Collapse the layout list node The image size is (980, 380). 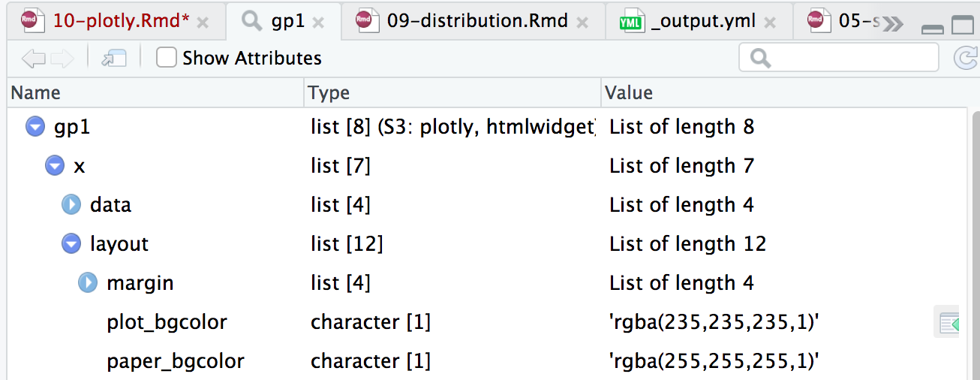(x=71, y=244)
